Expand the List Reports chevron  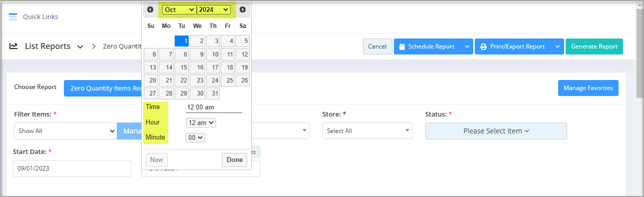pos(80,47)
